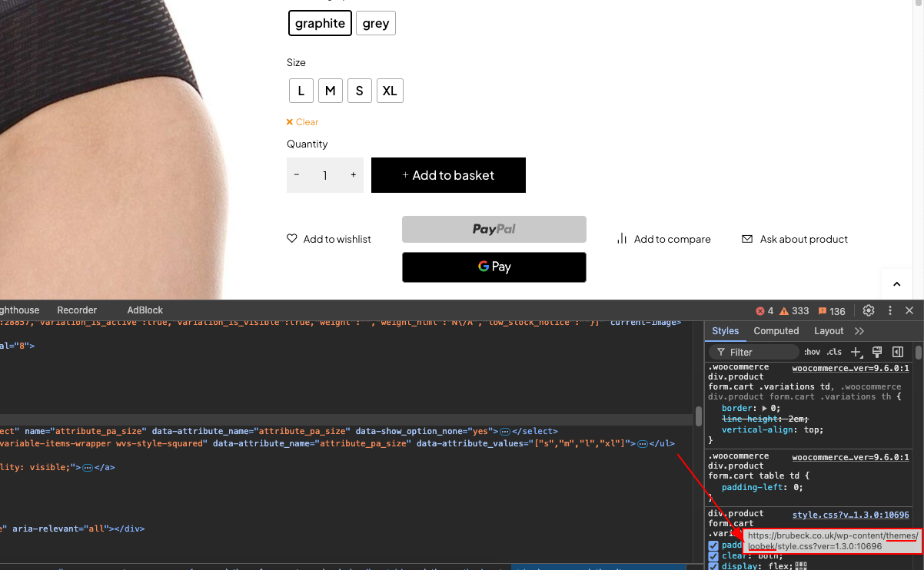Expand the collapsed anchor element ellipsis

88,467
